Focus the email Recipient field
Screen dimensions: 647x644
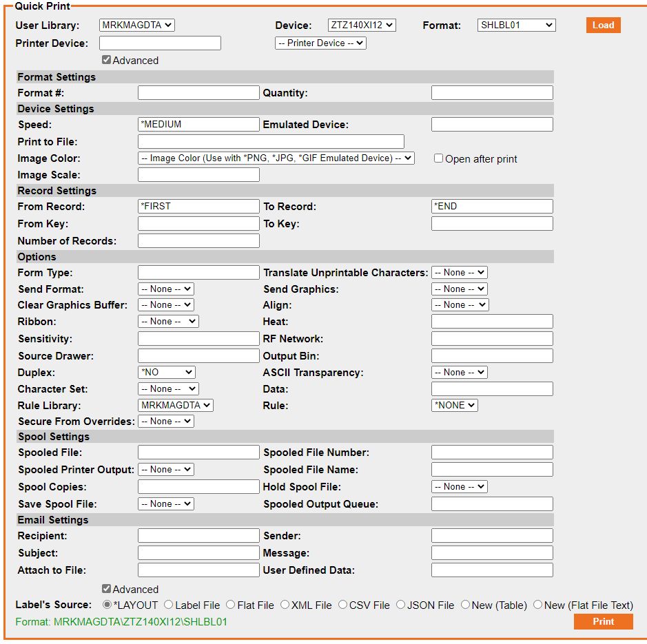tap(198, 535)
